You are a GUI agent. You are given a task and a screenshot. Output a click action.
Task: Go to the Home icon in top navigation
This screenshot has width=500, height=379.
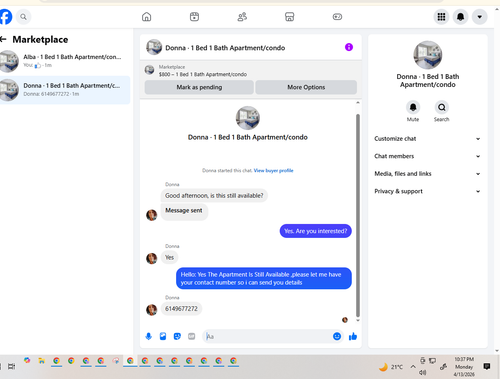(146, 17)
